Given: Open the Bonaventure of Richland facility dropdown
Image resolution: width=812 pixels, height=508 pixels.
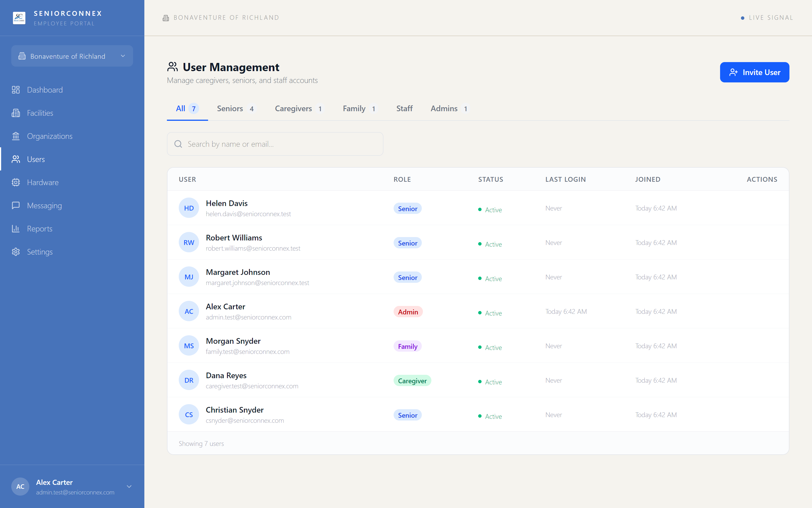Looking at the screenshot, I should (72, 56).
